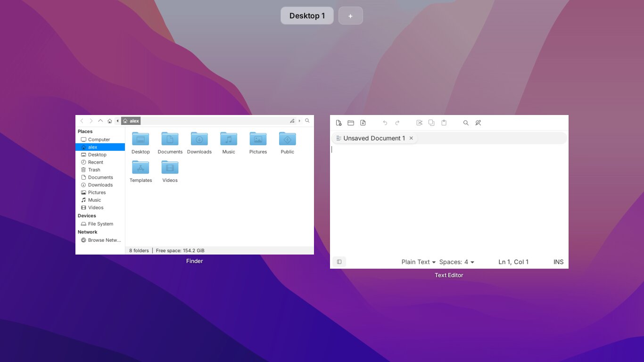The width and height of the screenshot is (644, 362).
Task: Click the Ln 1, Col 1 position indicator
Action: (x=513, y=262)
